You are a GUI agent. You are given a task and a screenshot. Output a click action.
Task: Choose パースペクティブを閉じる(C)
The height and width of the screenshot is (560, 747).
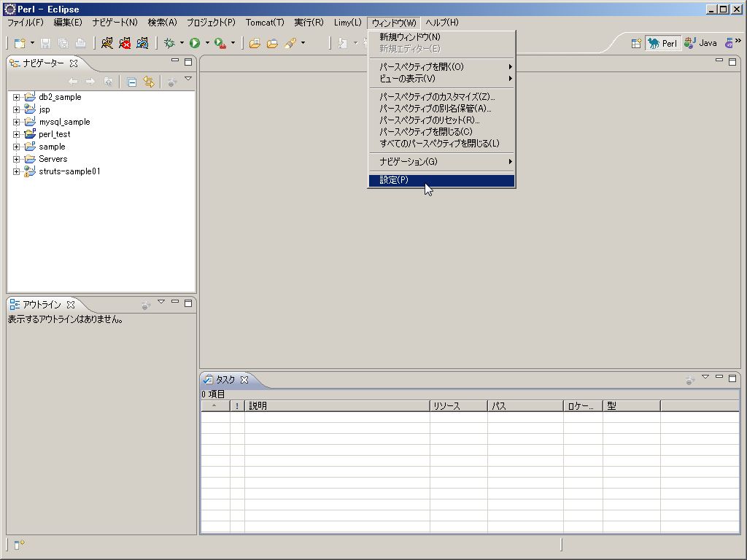441,132
